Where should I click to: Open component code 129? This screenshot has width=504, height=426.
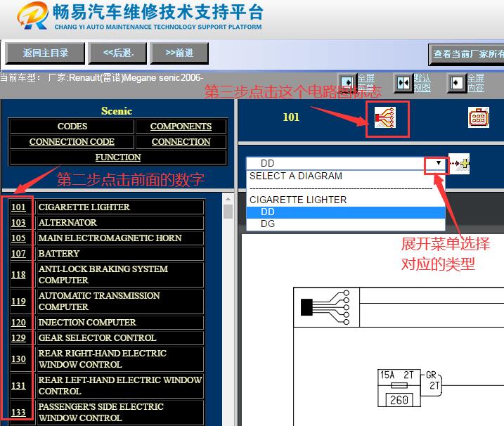tap(18, 337)
